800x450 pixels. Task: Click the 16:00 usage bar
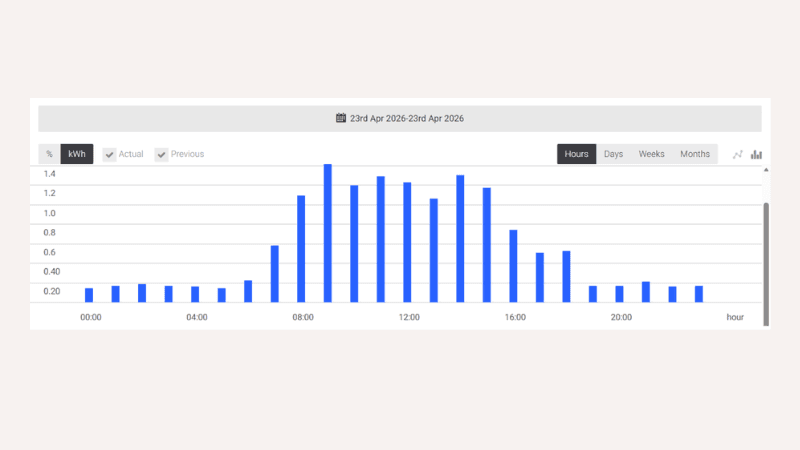pos(513,266)
